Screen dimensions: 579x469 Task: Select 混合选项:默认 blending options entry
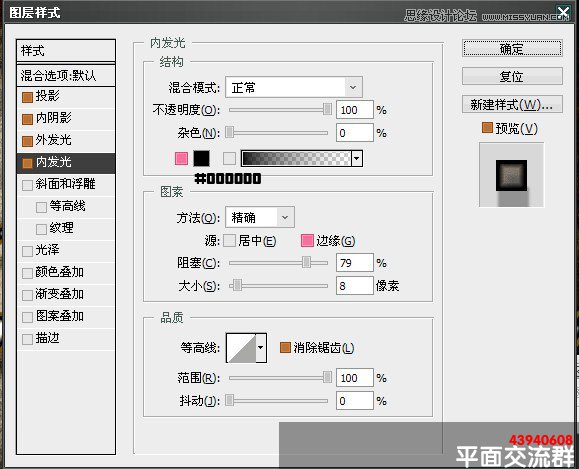(x=66, y=75)
